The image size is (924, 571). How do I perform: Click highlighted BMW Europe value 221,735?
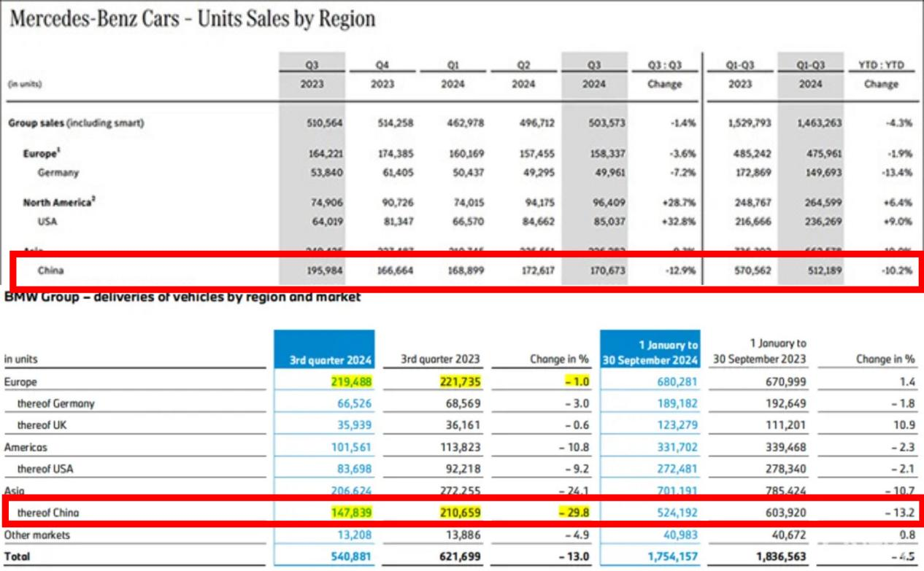point(460,382)
